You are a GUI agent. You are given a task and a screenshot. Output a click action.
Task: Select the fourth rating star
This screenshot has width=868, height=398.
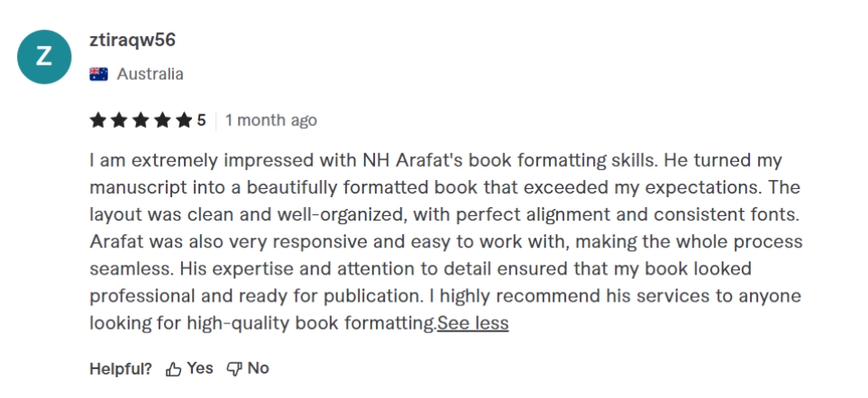pos(162,120)
